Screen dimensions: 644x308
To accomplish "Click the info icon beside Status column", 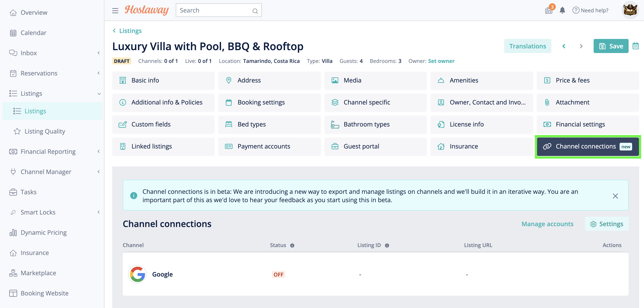I will point(292,246).
